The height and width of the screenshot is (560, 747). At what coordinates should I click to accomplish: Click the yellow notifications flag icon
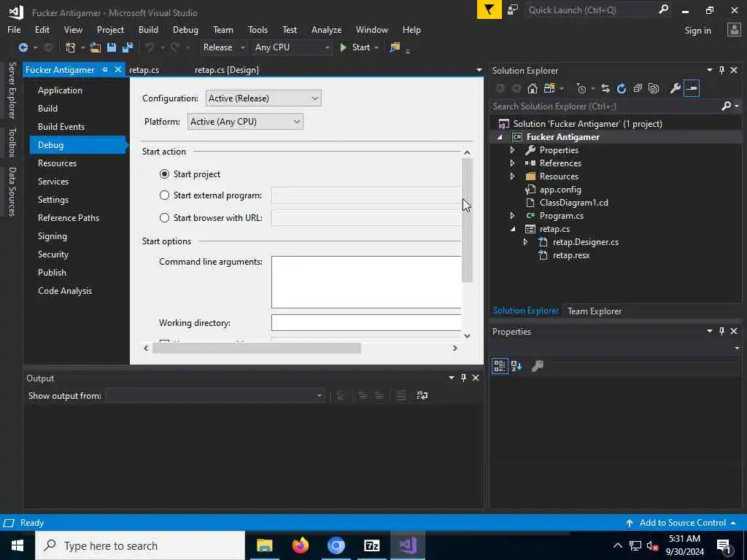click(489, 10)
